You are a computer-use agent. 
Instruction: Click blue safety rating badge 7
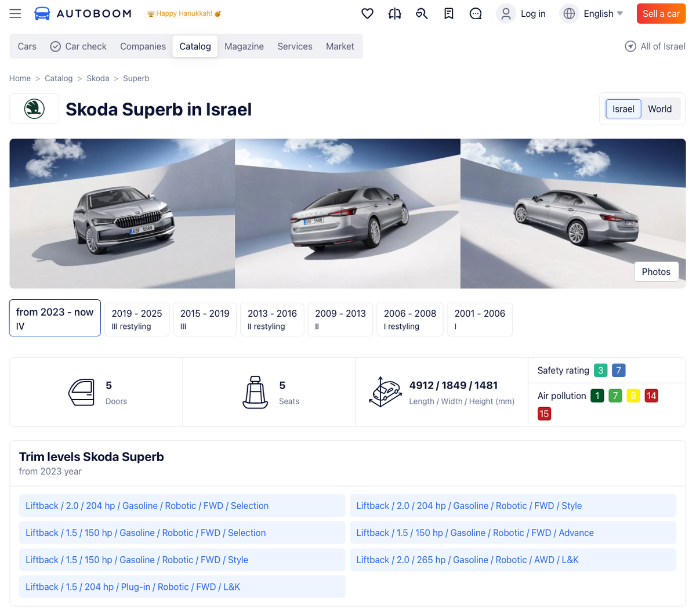coord(618,370)
